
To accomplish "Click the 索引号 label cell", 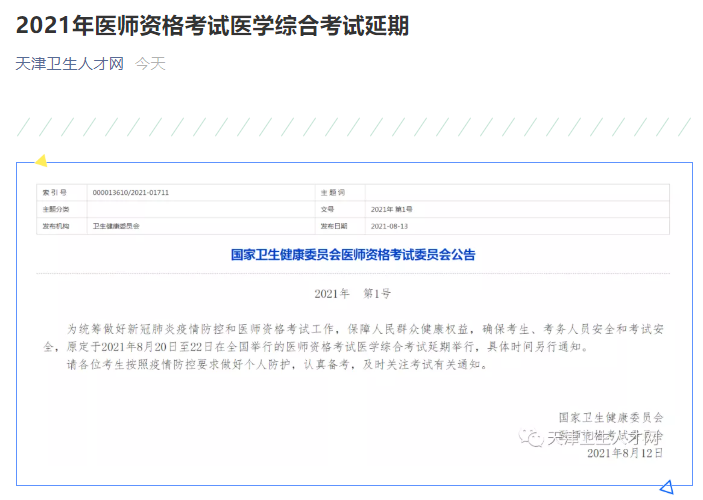I will click(54, 192).
